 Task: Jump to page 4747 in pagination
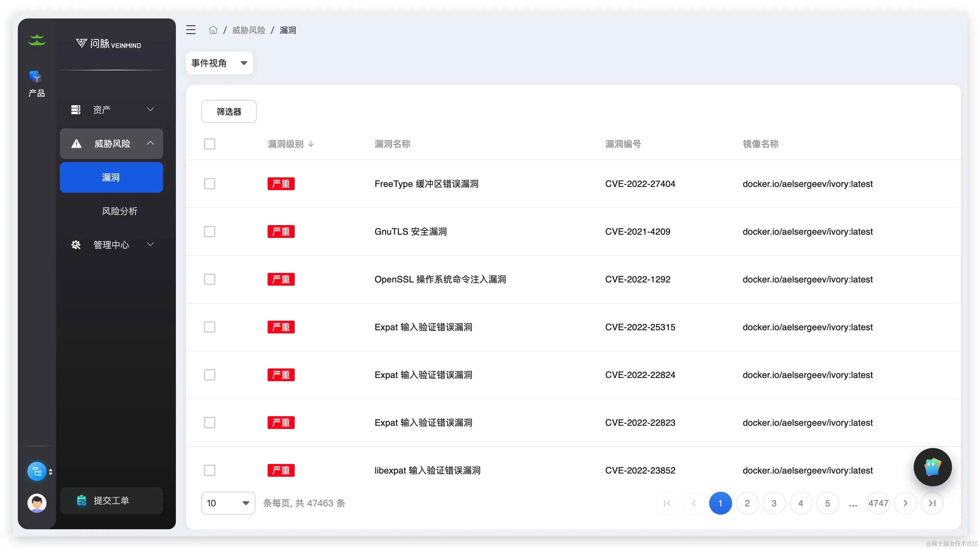click(x=879, y=503)
